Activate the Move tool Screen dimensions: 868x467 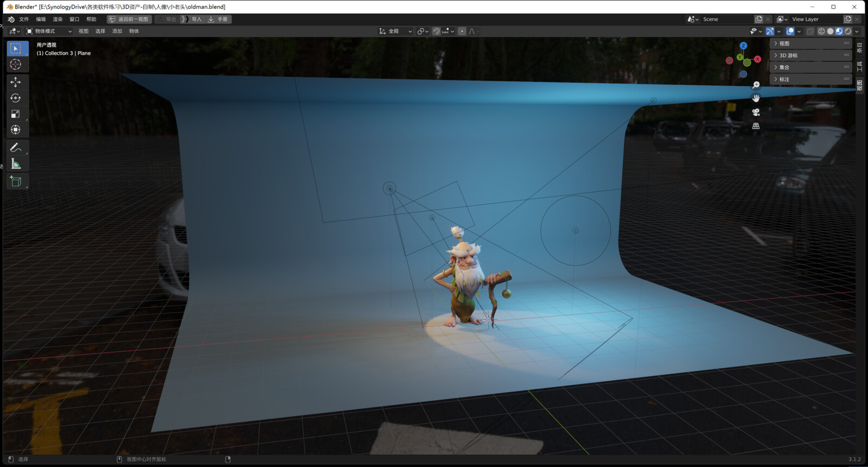(x=16, y=82)
